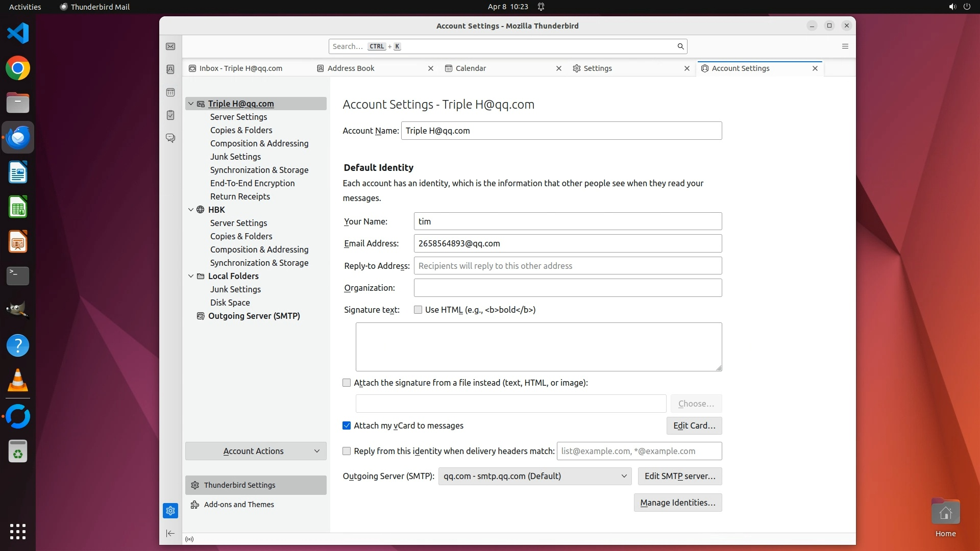Click the search magnifier icon
Image resolution: width=980 pixels, height=551 pixels.
(680, 46)
